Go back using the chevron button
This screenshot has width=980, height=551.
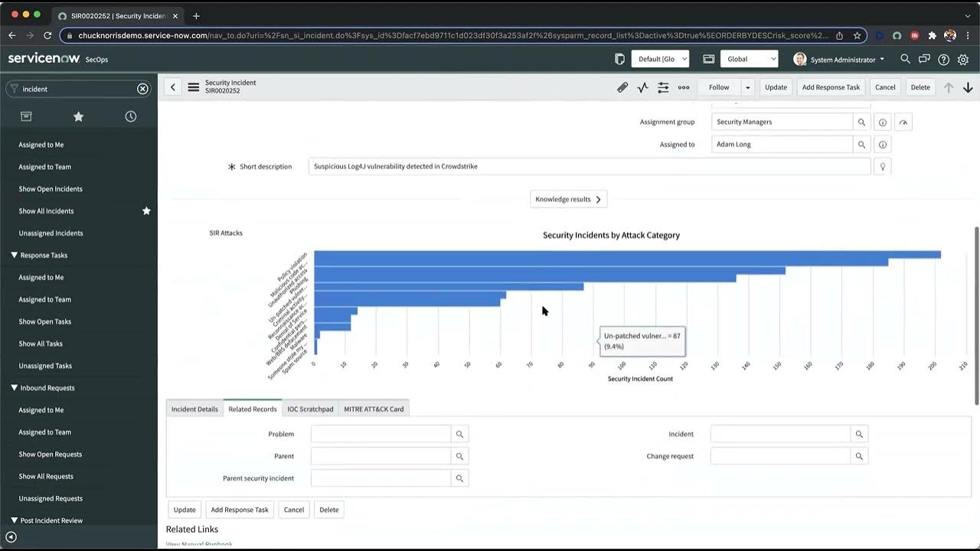pos(173,87)
